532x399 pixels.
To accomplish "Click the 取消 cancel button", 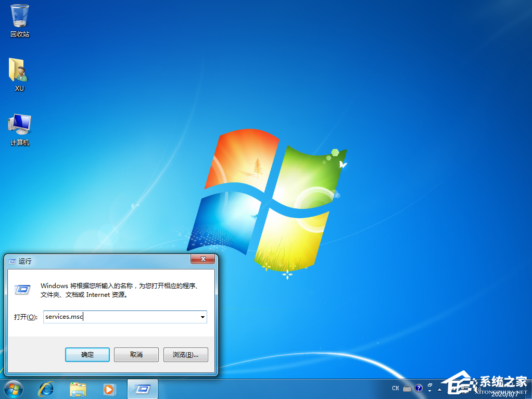I will pos(136,354).
